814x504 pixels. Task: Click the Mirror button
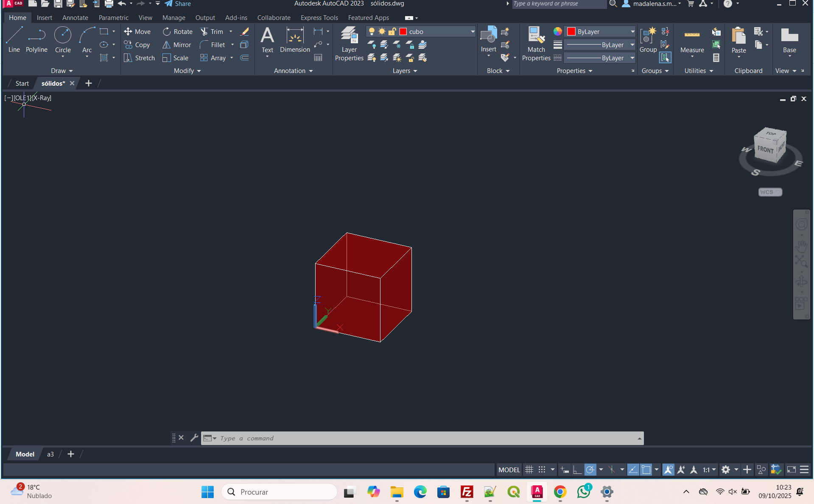pyautogui.click(x=177, y=45)
